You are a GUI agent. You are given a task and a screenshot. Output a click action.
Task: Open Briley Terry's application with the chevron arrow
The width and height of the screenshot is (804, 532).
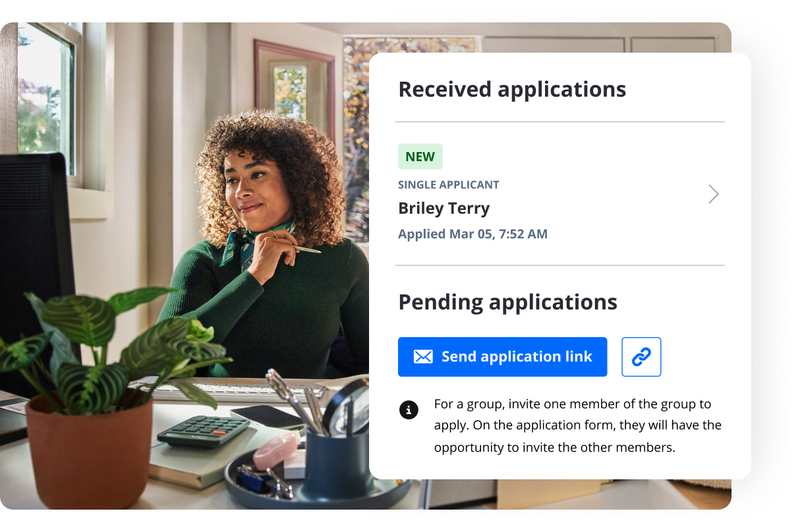(713, 194)
